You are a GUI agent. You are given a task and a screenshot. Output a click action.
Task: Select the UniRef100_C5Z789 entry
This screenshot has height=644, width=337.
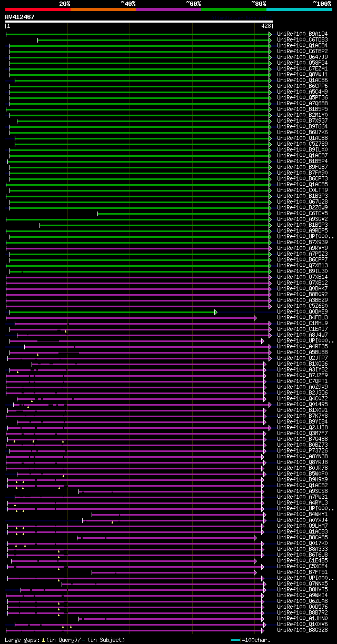[x=302, y=144]
